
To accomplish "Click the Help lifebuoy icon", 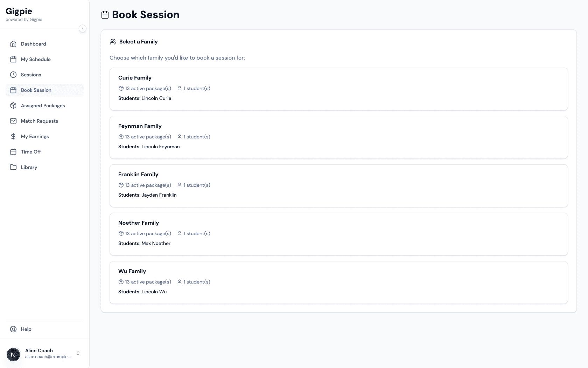I will click(13, 329).
